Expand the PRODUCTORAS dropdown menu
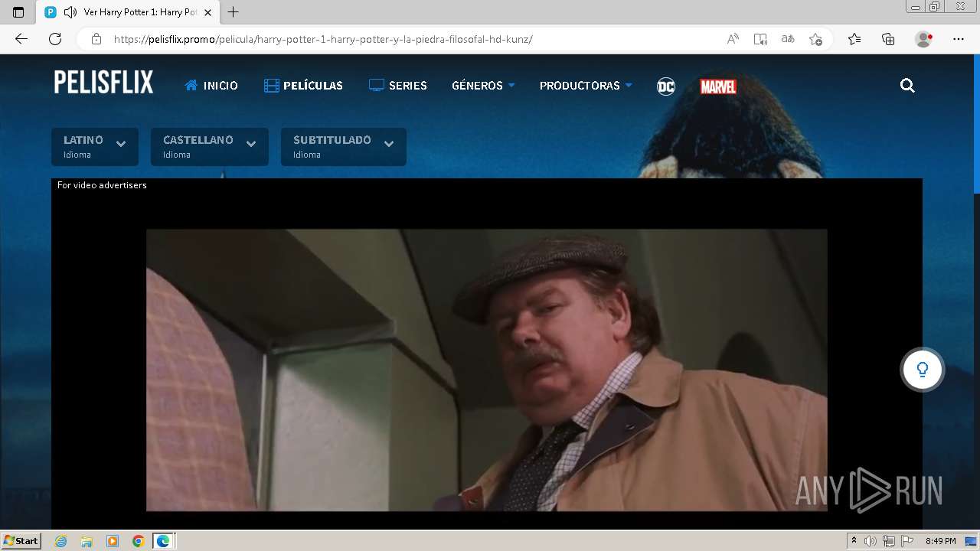The image size is (980, 551). (x=586, y=86)
